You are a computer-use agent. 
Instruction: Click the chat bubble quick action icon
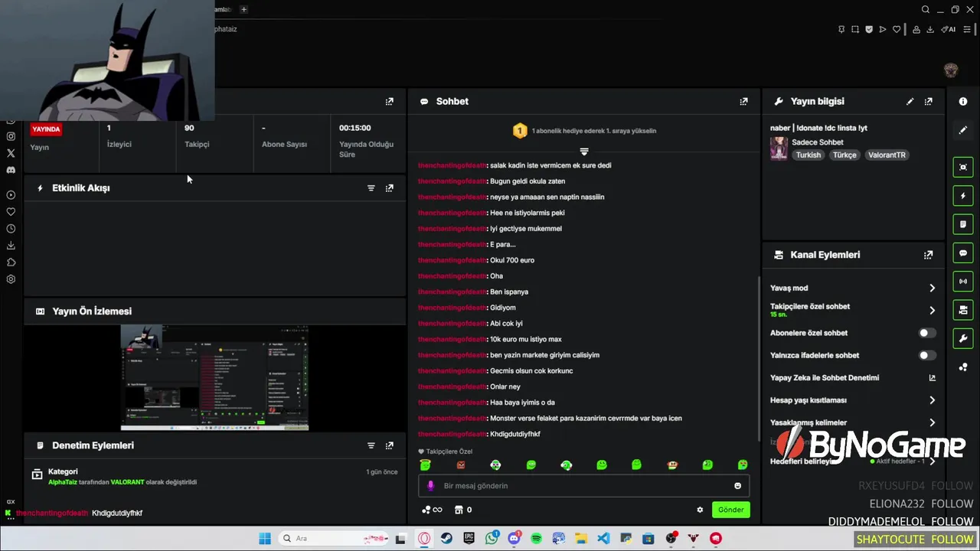(x=963, y=253)
